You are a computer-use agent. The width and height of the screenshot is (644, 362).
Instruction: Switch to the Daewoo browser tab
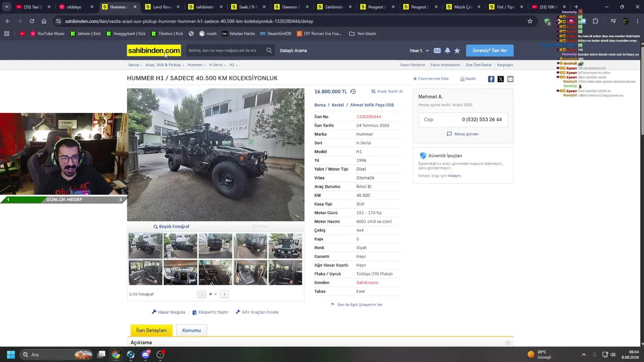point(291,7)
